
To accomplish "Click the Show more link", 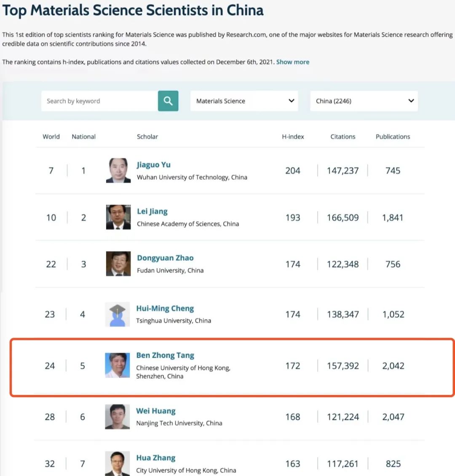I will point(292,62).
